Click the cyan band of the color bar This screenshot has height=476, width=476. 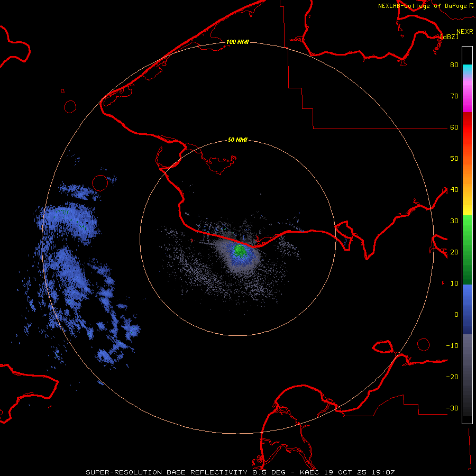coord(467,69)
